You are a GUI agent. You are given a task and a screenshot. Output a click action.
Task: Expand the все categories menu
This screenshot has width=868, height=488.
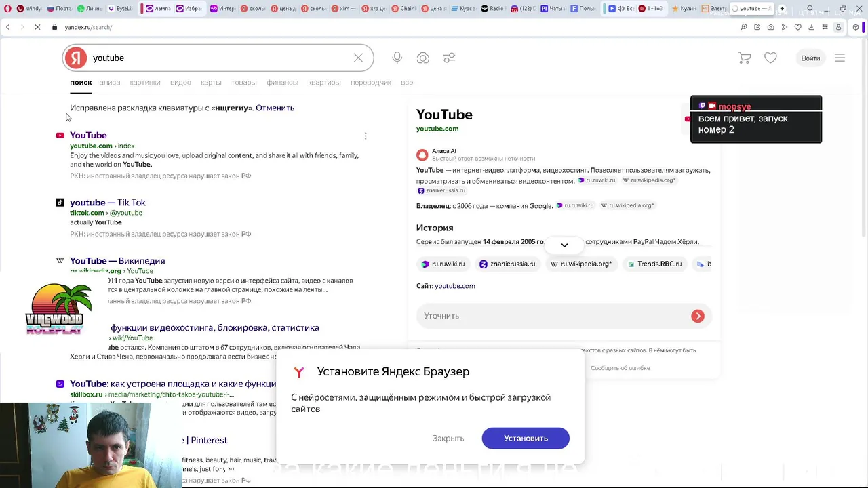coord(407,82)
